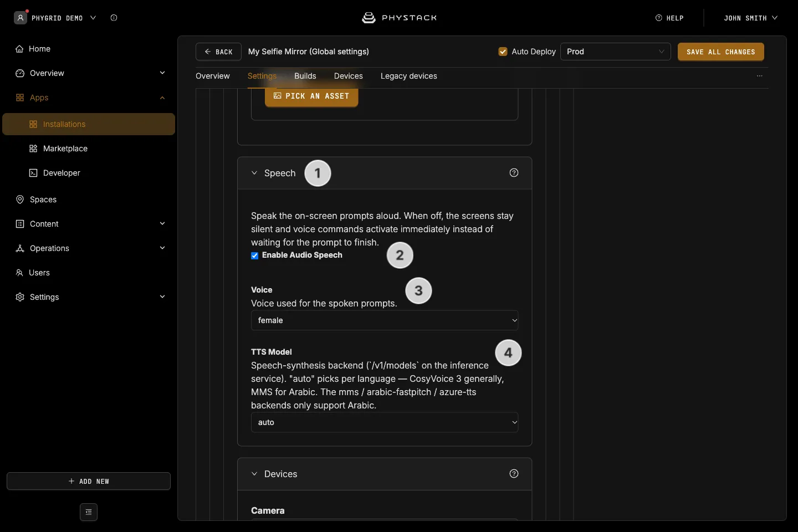Open the Voice dropdown set to female
The width and height of the screenshot is (798, 532).
pos(385,320)
